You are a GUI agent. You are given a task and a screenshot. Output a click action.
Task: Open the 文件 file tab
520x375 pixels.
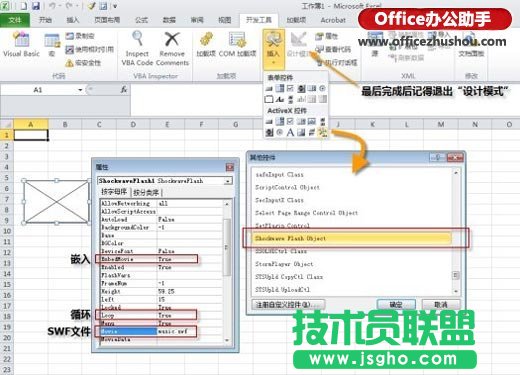click(15, 20)
